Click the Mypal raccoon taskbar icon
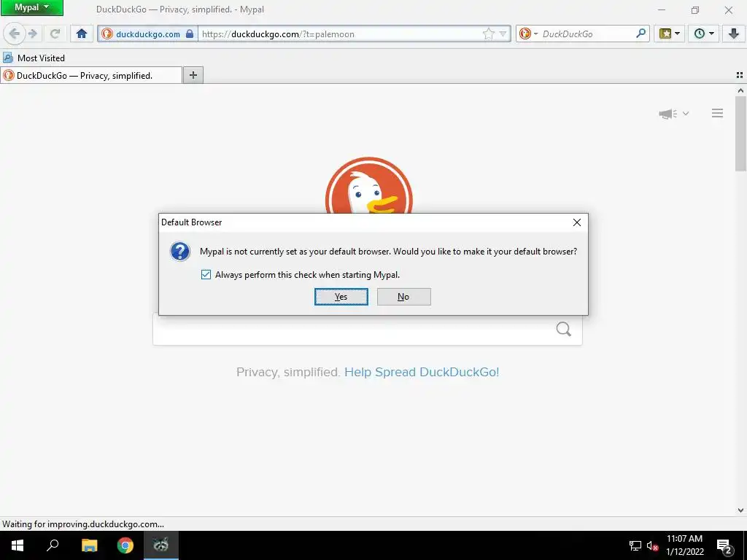Screen dimensions: 747x560 (161, 545)
